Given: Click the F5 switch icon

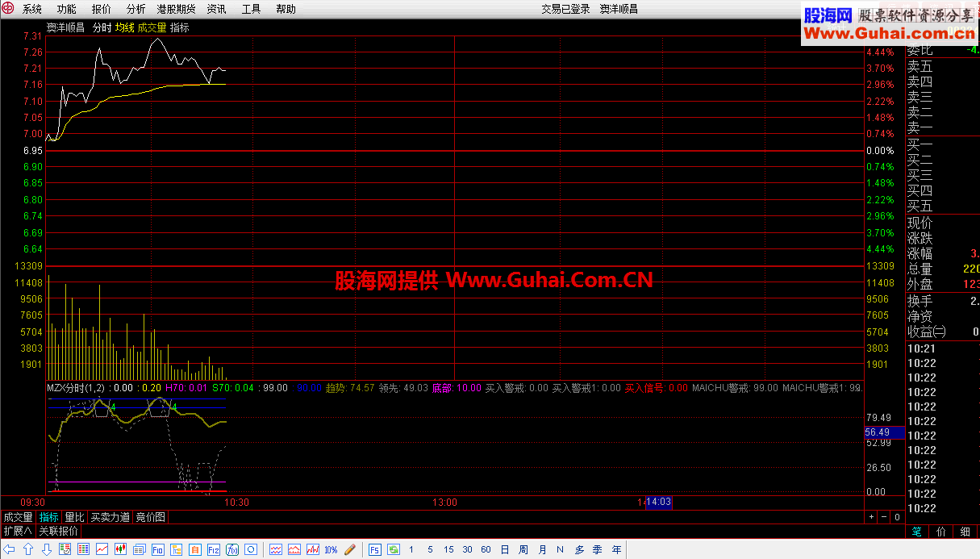Looking at the screenshot, I should [375, 549].
